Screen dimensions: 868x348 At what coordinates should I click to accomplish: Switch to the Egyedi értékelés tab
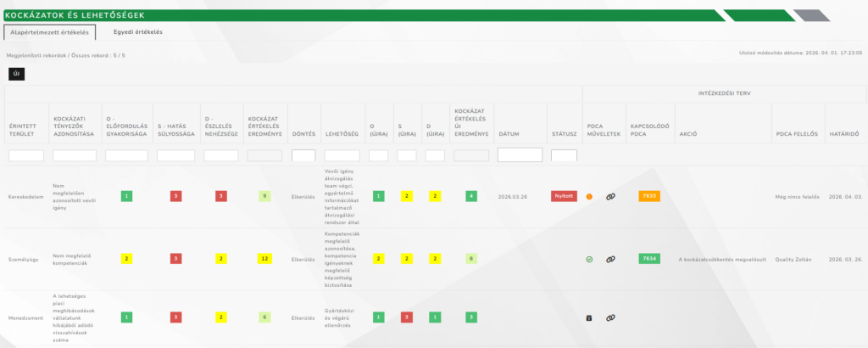137,31
